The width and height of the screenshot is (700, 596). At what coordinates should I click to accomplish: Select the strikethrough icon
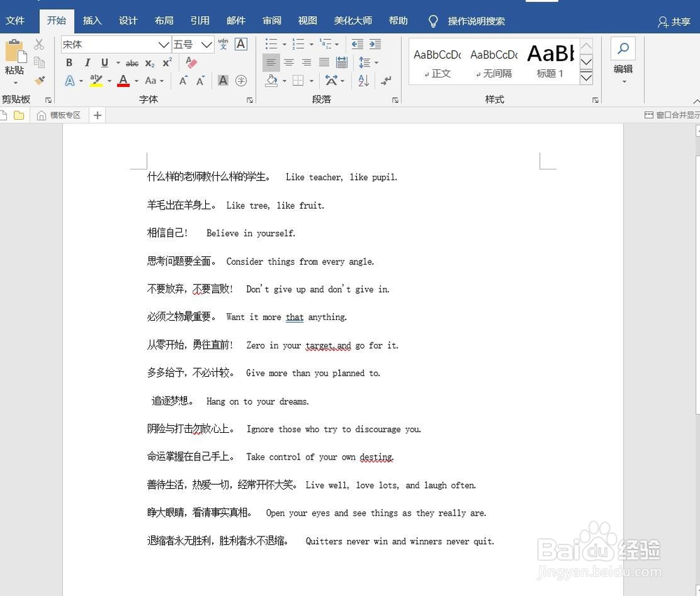(x=132, y=63)
